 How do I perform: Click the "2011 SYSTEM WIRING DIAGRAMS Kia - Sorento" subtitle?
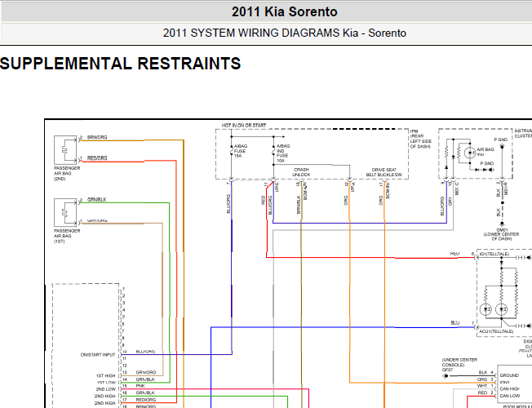click(x=284, y=33)
